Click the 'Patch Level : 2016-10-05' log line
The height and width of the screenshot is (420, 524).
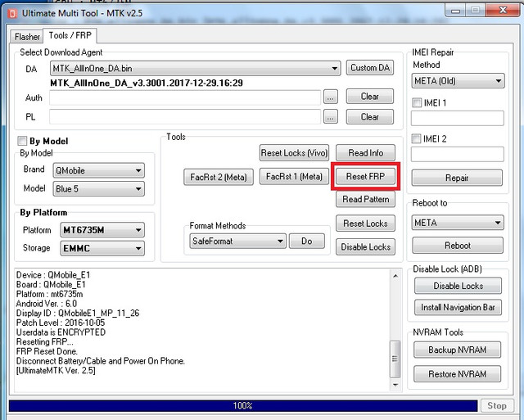61,323
